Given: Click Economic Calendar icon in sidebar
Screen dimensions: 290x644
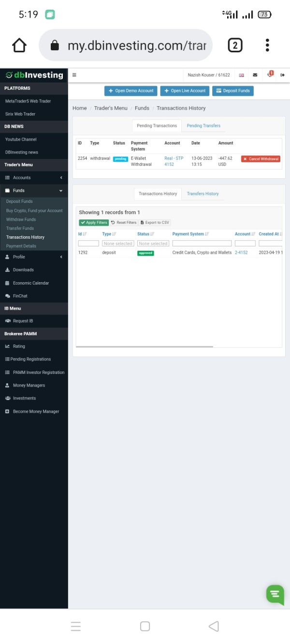Looking at the screenshot, I should [7, 283].
